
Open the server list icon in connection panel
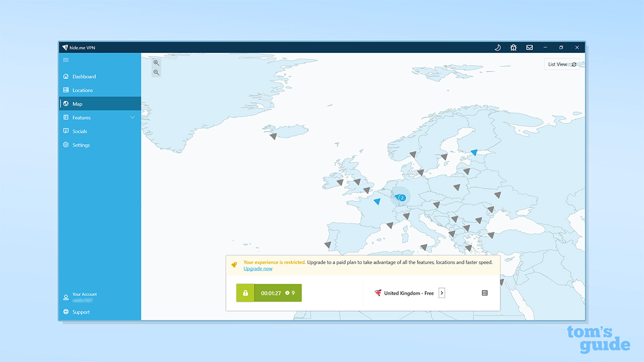tap(485, 293)
